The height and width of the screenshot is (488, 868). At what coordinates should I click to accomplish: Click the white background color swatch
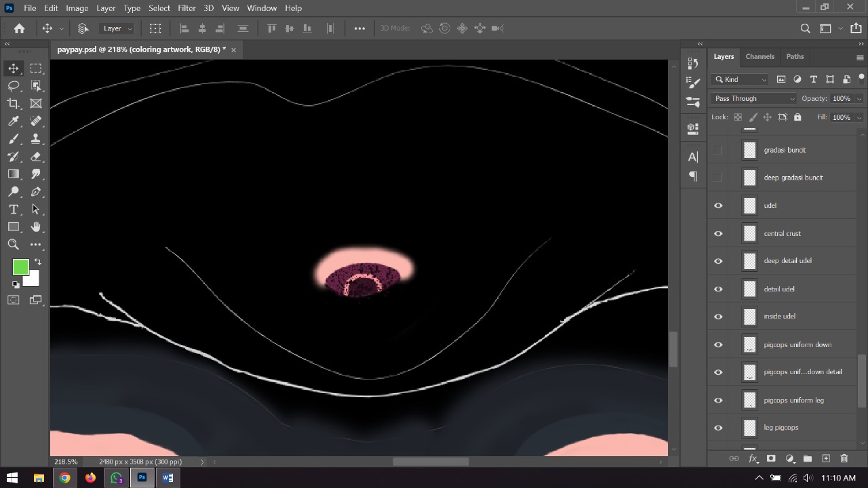pos(33,279)
